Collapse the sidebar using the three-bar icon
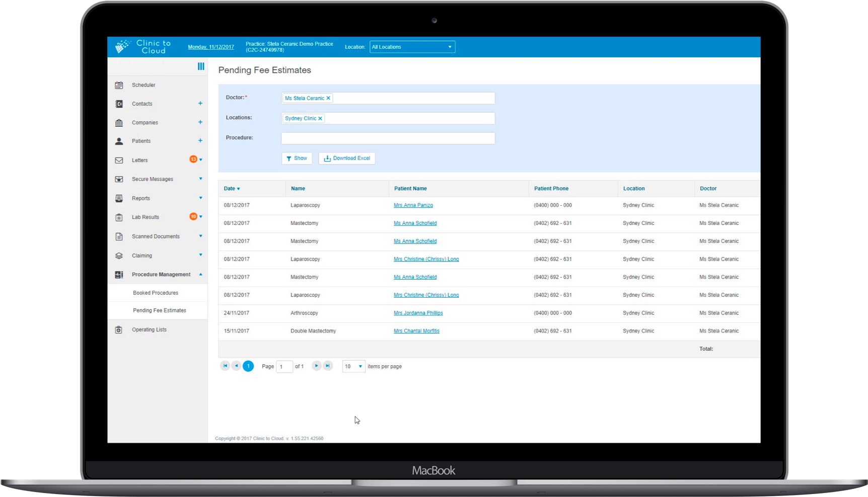 click(x=201, y=66)
